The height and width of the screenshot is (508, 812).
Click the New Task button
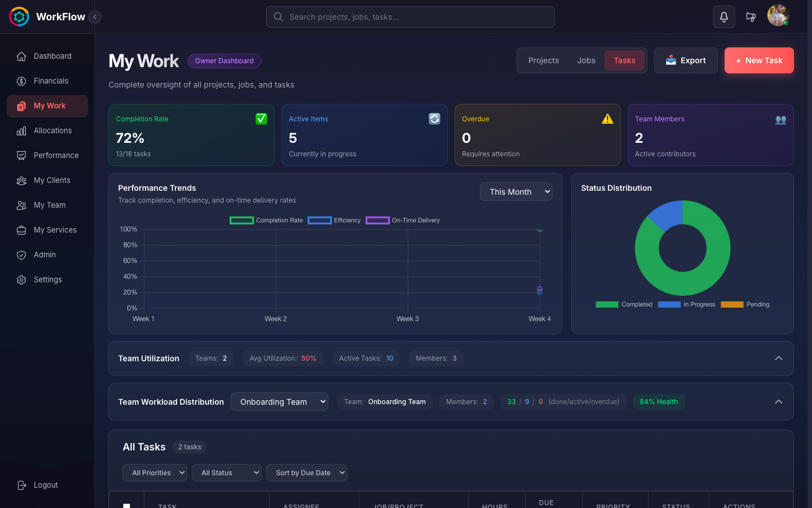(759, 60)
